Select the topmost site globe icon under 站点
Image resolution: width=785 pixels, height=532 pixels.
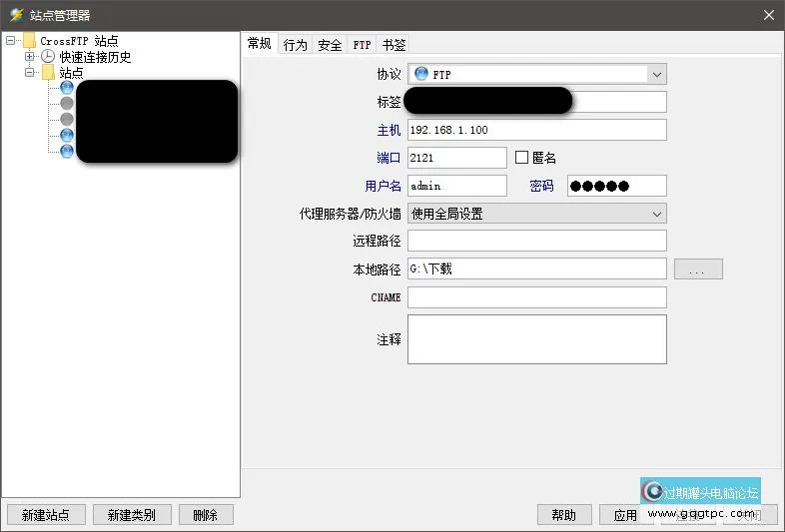click(x=67, y=88)
